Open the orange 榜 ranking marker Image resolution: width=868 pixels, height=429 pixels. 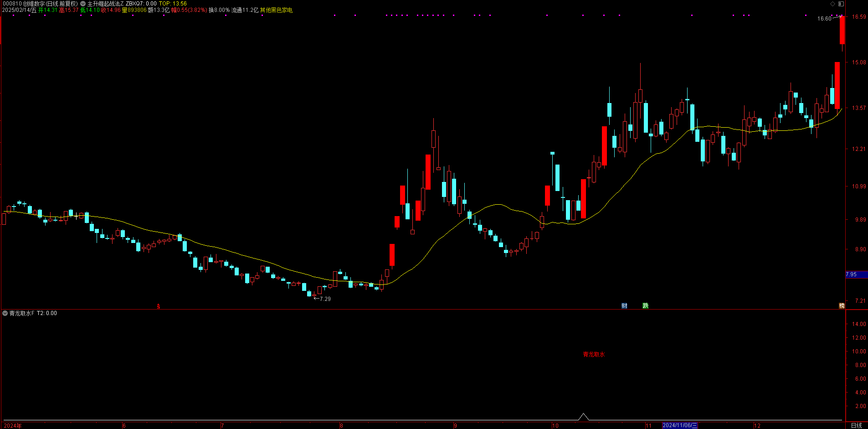[842, 305]
